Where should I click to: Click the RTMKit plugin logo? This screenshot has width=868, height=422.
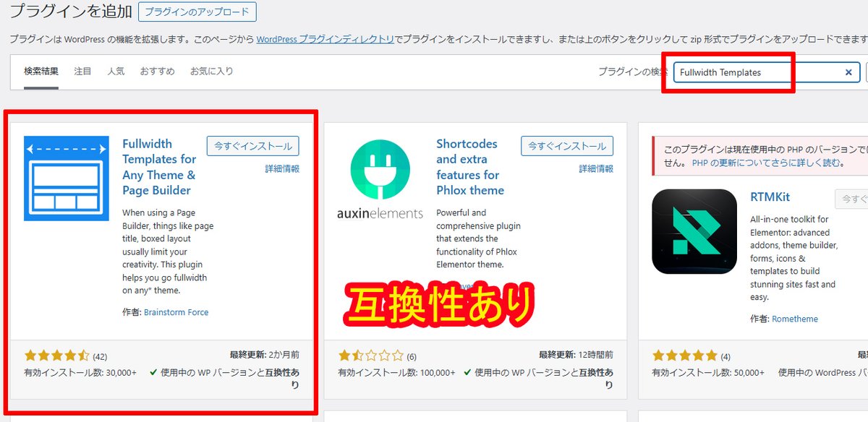(694, 231)
